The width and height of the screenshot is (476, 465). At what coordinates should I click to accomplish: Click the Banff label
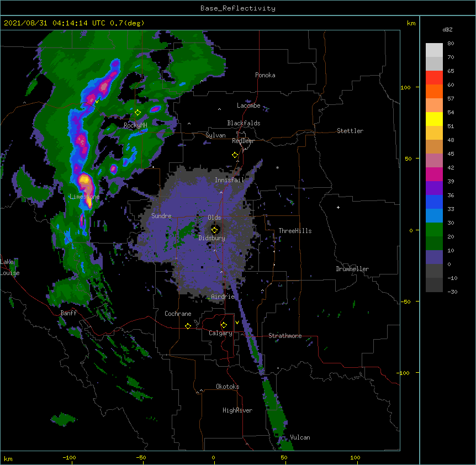(x=68, y=313)
